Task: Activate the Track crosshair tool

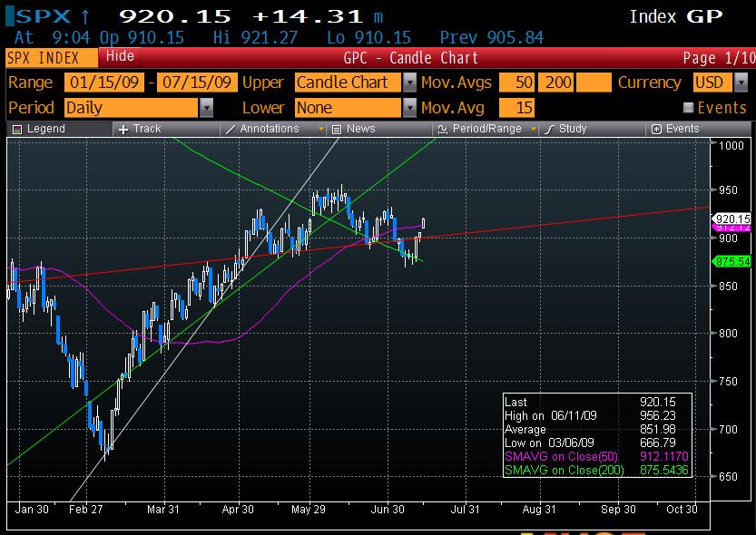Action: [x=140, y=129]
